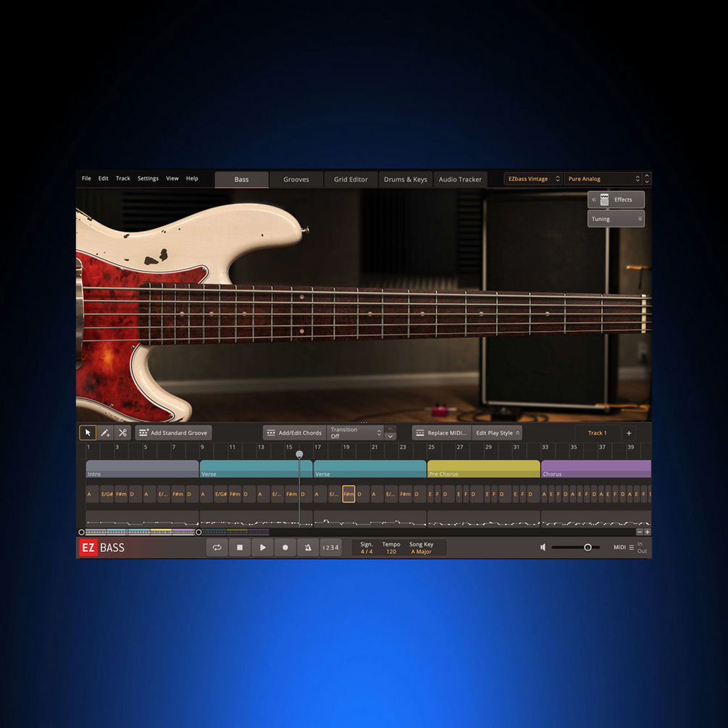The image size is (728, 728).
Task: Click bar 25 on the ruler
Action: [431, 447]
